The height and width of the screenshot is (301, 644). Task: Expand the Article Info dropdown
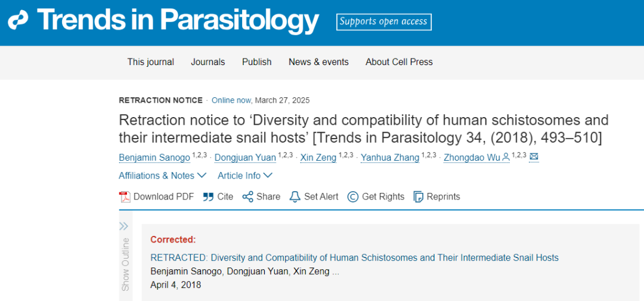245,176
